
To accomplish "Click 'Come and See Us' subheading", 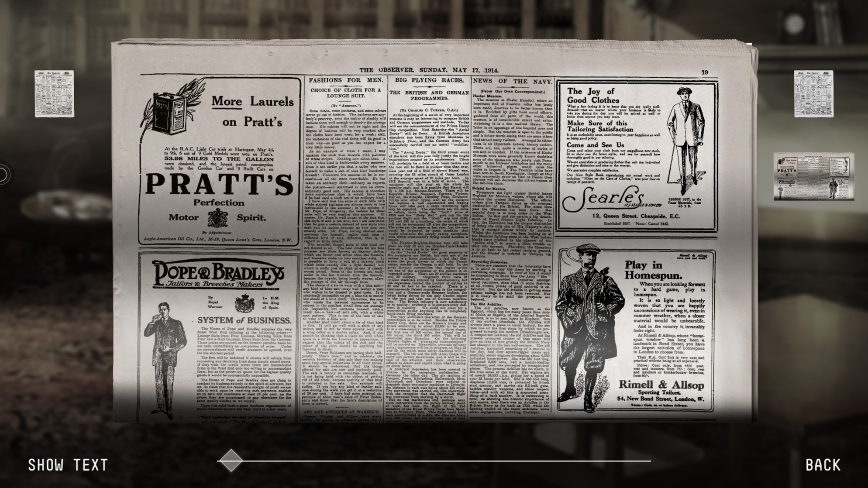I will (596, 145).
